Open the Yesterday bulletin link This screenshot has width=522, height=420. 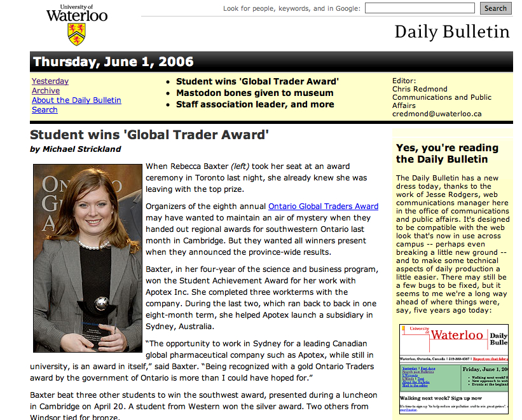click(x=50, y=81)
